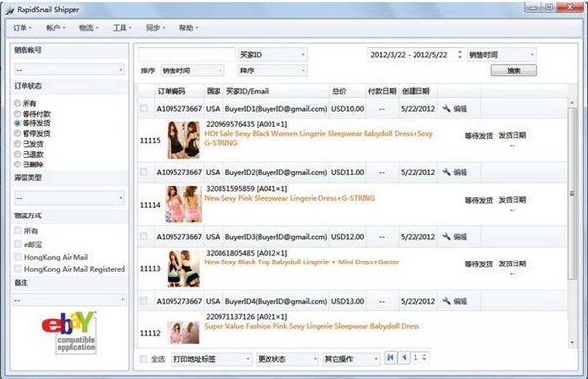This screenshot has height=379, width=588.
Task: Open the 买家ID search type dropdown
Action: 272,55
